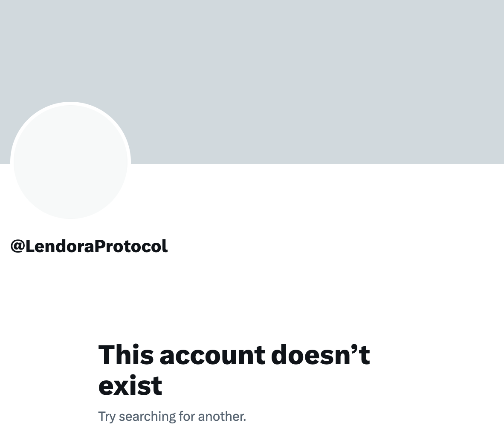Click 'Protocol' portion of the handle

pyautogui.click(x=131, y=246)
